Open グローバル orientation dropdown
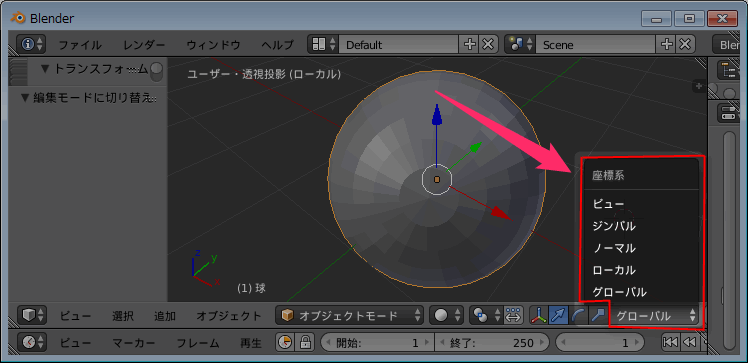 (x=655, y=316)
